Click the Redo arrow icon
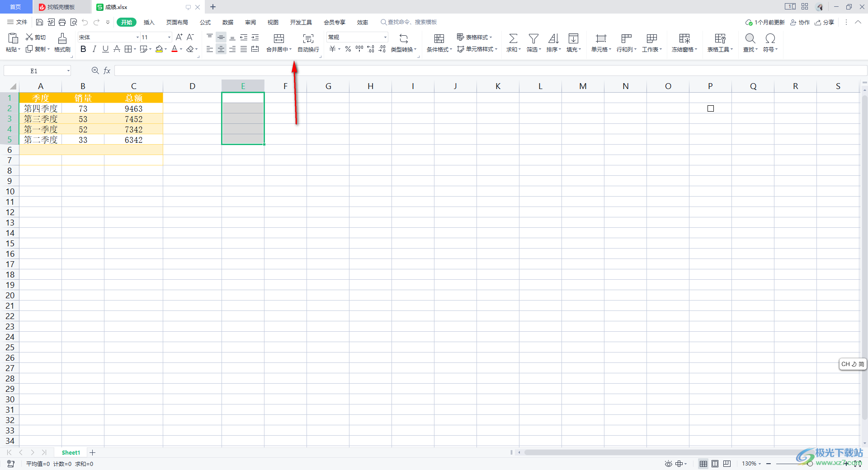 (96, 22)
